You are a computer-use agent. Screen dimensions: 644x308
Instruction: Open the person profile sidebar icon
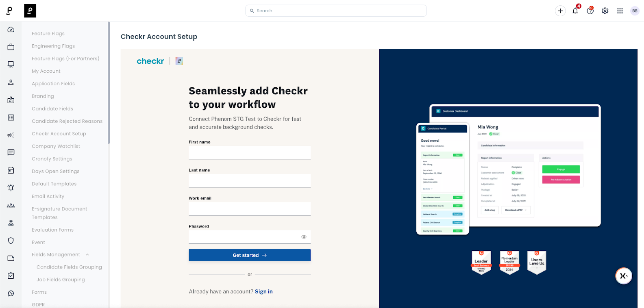tap(11, 82)
